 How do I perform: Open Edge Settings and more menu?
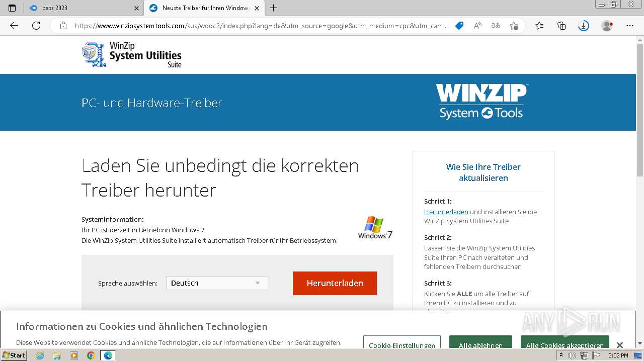tap(630, 26)
